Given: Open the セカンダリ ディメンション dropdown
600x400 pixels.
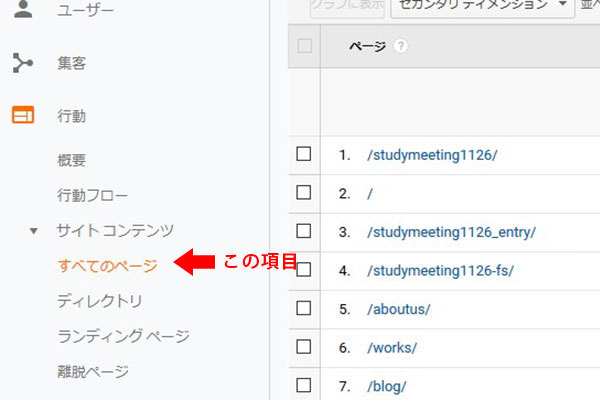Looking at the screenshot, I should pyautogui.click(x=481, y=6).
